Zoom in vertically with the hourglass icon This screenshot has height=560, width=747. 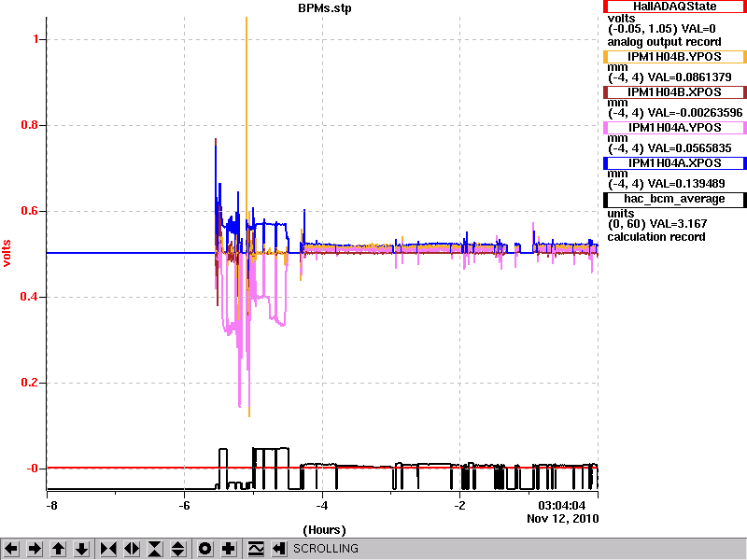[x=155, y=549]
